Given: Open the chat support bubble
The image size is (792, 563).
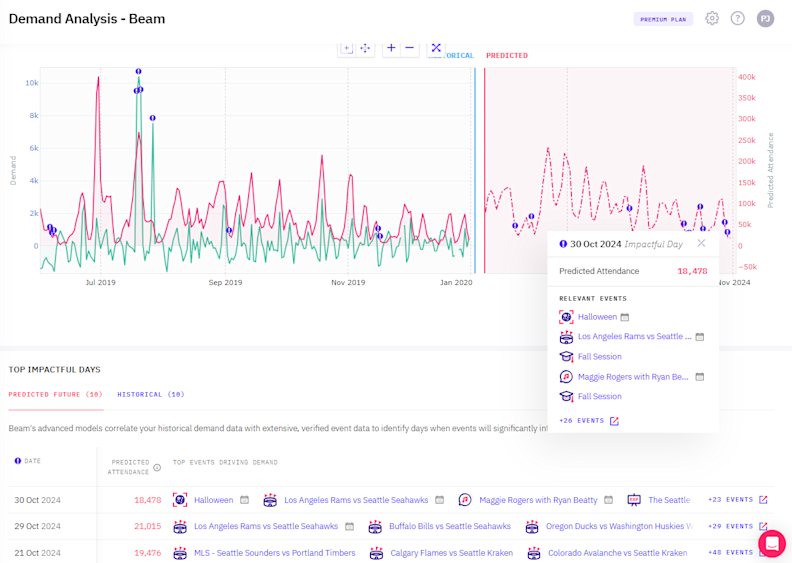Looking at the screenshot, I should pos(771,543).
